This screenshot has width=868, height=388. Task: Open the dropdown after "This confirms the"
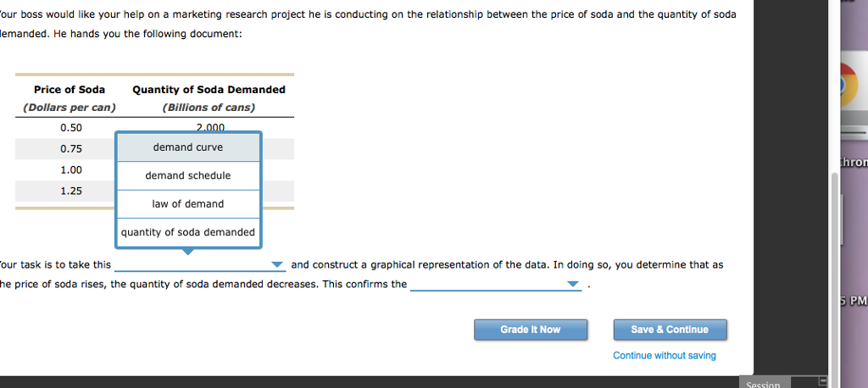(x=573, y=285)
